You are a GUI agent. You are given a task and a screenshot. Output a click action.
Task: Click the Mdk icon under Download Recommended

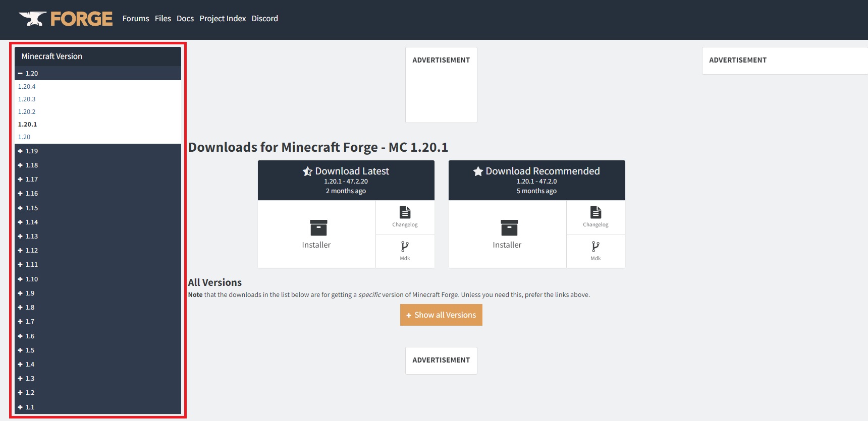595,246
